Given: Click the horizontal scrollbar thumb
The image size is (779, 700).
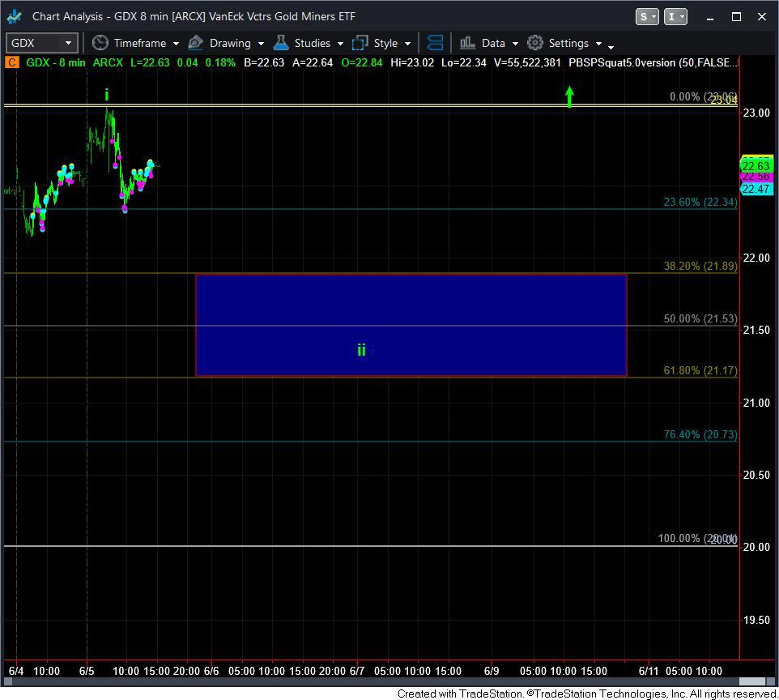Looking at the screenshot, I should coord(752,681).
